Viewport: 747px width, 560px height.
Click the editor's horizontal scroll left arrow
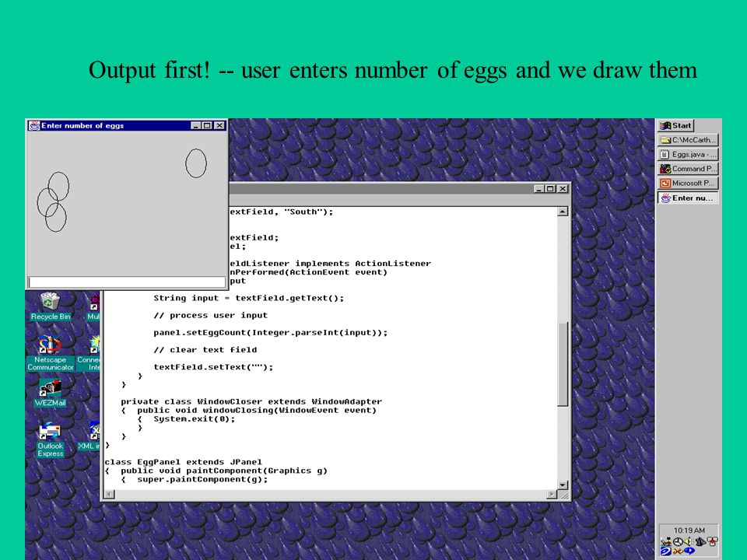tap(109, 495)
